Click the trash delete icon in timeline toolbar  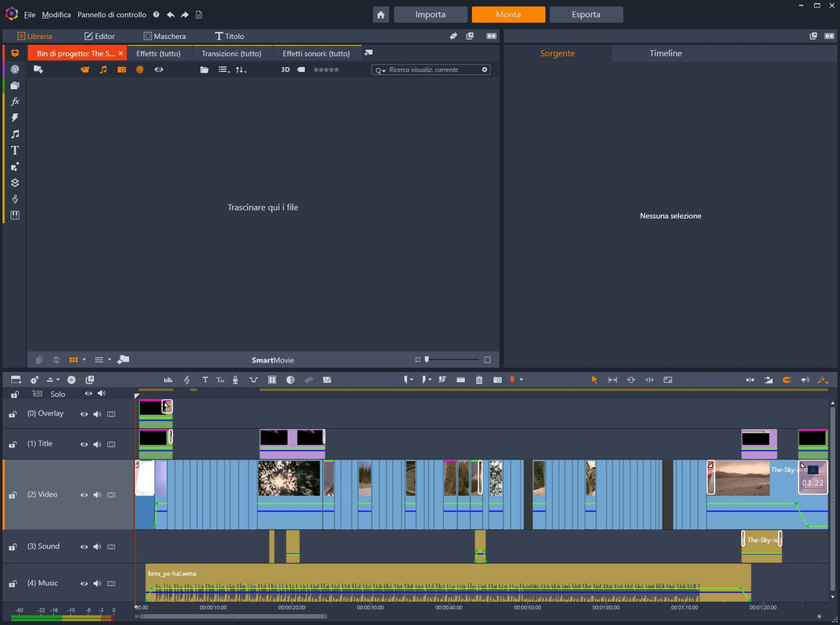[479, 380]
